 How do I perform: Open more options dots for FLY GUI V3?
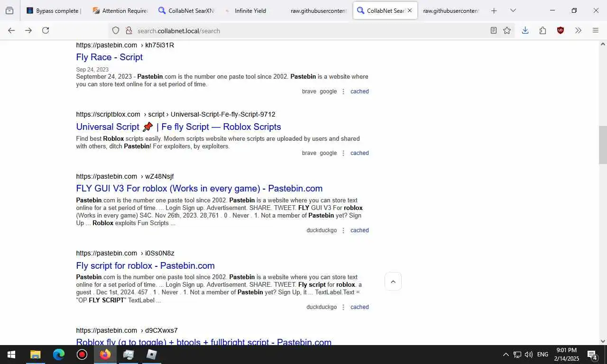point(343,230)
